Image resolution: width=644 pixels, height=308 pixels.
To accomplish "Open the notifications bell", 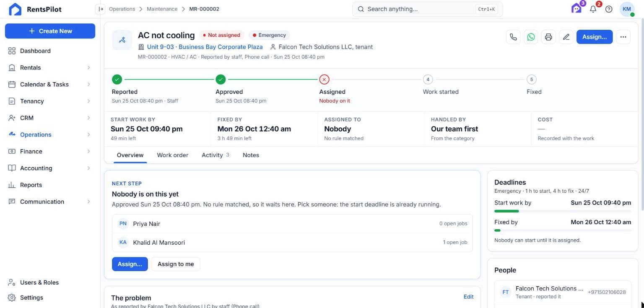I will (x=593, y=9).
